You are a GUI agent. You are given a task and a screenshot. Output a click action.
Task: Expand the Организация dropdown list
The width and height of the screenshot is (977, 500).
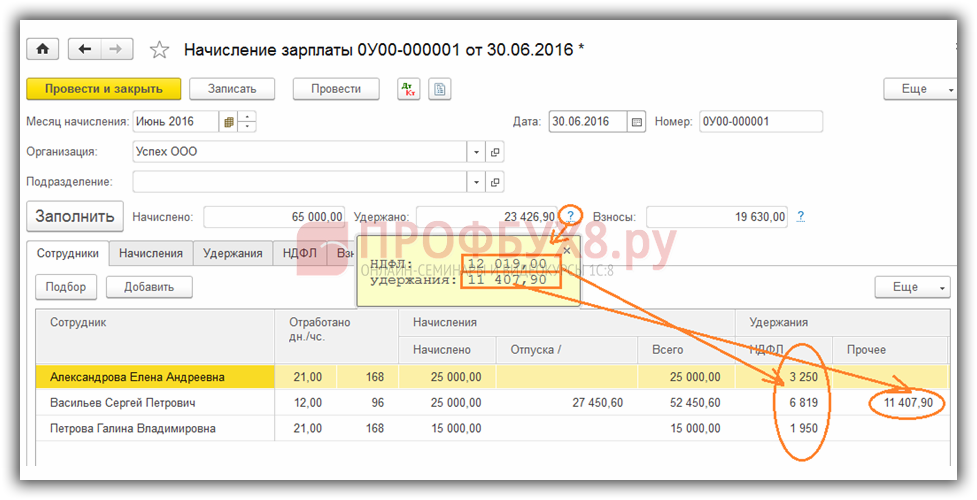(x=476, y=152)
